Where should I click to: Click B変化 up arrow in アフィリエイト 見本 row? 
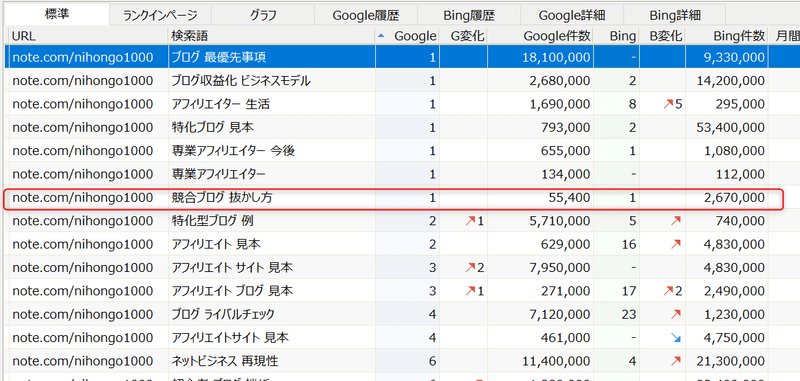[x=676, y=245]
